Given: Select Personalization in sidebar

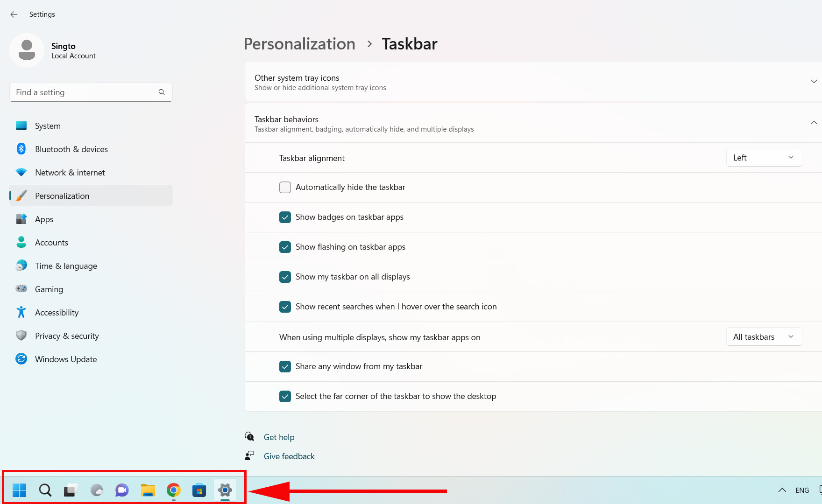Looking at the screenshot, I should pos(91,196).
